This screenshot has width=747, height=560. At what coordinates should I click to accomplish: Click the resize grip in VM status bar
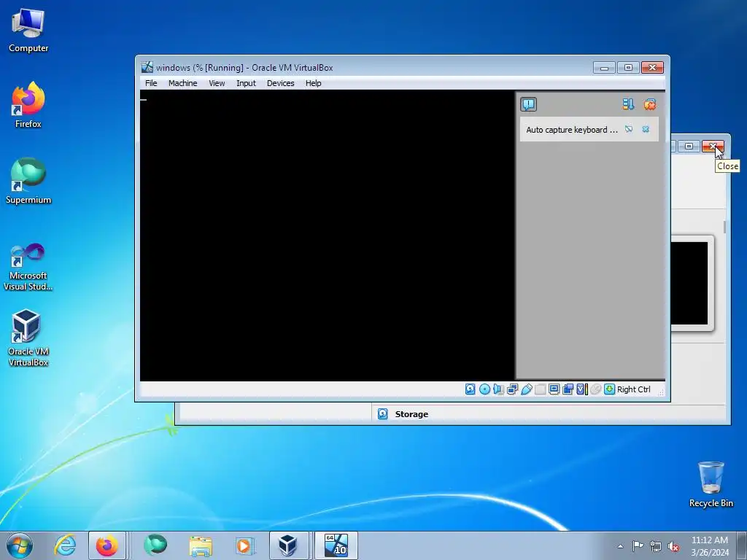(661, 392)
